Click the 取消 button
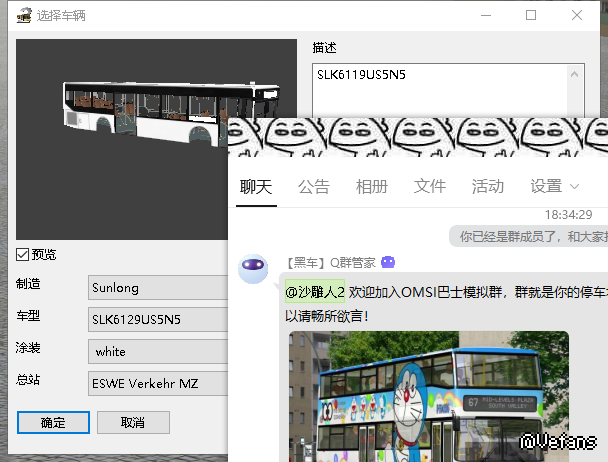The width and height of the screenshot is (608, 462). point(132,422)
